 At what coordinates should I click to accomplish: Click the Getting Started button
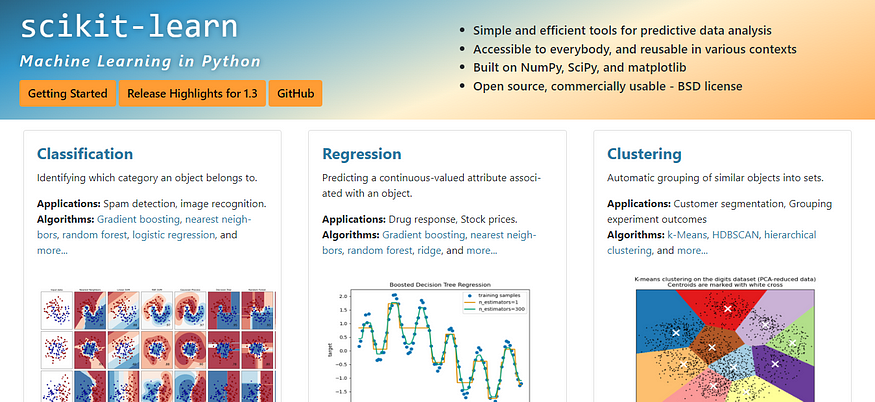(68, 93)
